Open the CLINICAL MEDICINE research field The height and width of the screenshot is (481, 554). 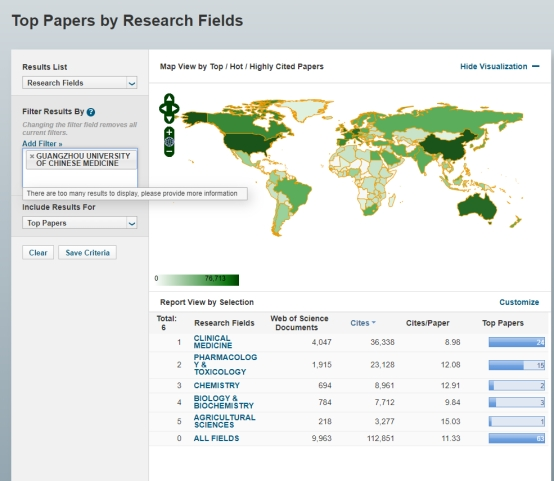[x=213, y=342]
